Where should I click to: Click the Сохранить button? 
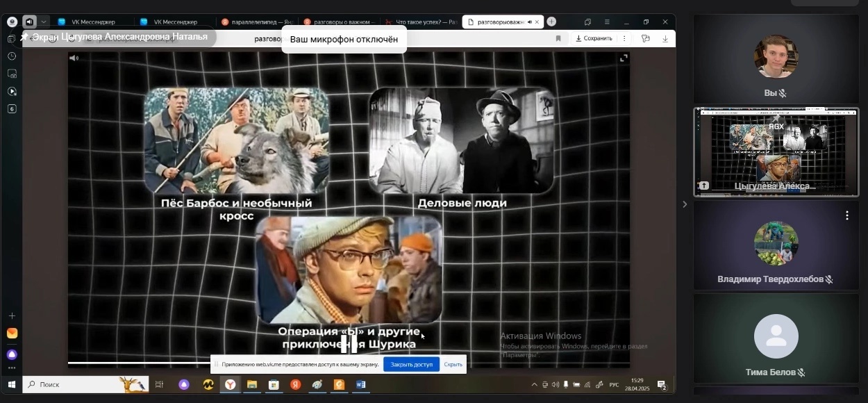click(x=594, y=39)
